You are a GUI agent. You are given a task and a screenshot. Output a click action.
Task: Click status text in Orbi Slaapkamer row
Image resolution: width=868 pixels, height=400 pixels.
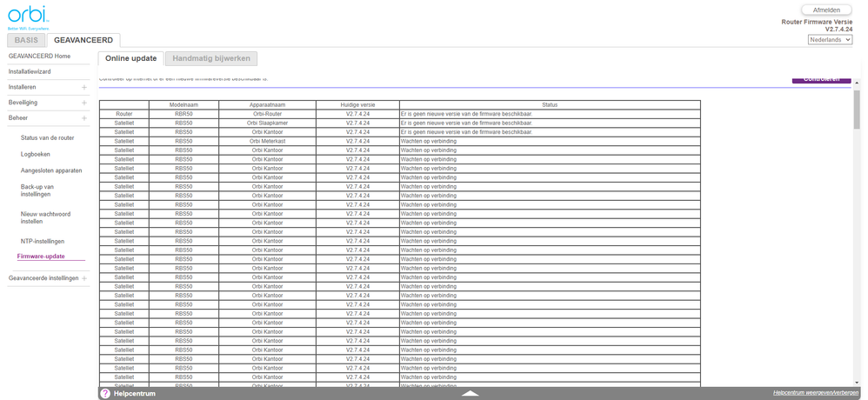click(x=466, y=123)
